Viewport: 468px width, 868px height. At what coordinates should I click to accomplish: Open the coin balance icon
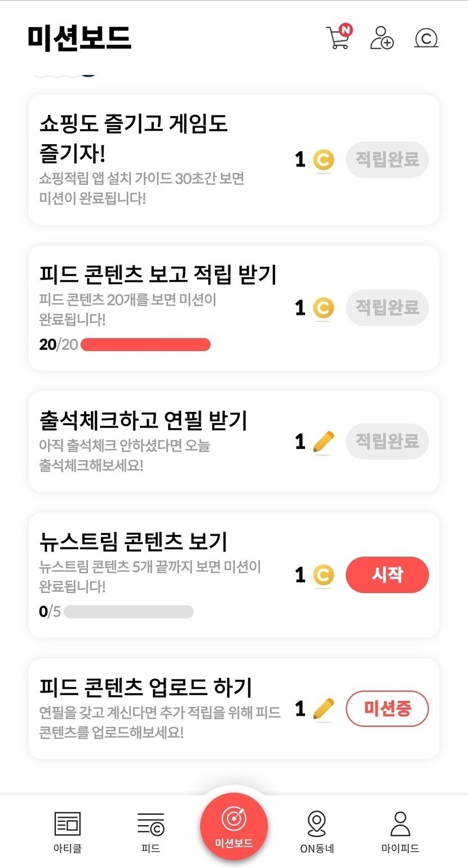426,38
